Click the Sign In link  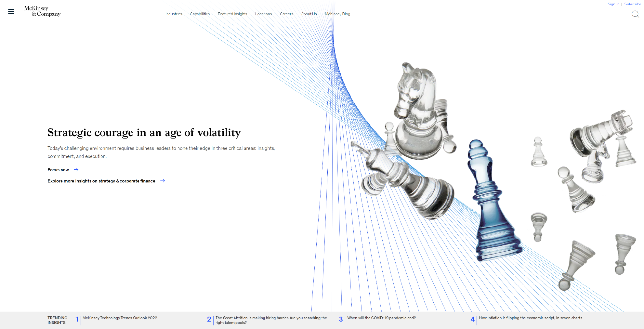click(x=613, y=4)
